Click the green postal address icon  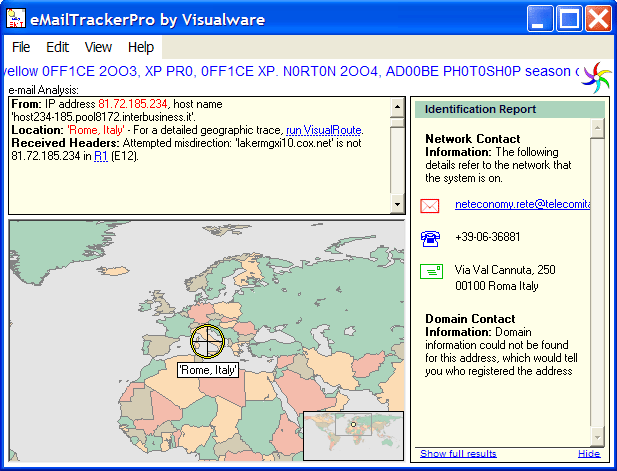pos(430,271)
